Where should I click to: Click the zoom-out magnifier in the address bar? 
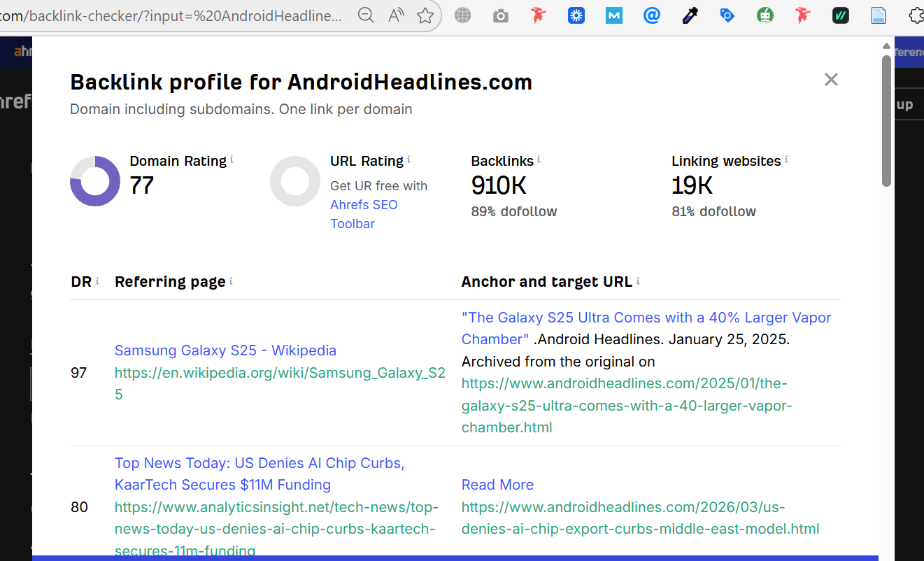click(x=366, y=15)
